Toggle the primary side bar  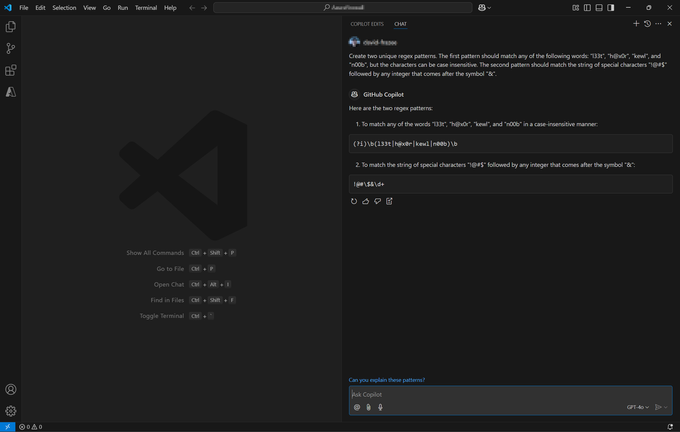click(x=587, y=8)
